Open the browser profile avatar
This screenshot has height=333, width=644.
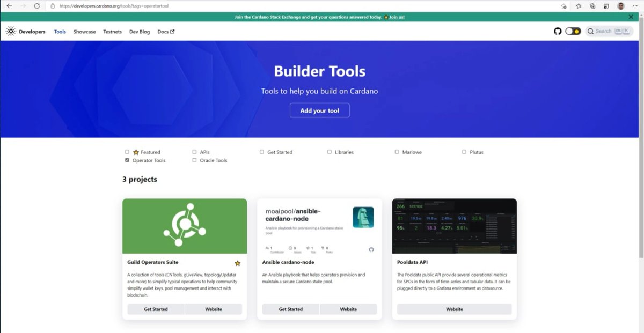621,6
